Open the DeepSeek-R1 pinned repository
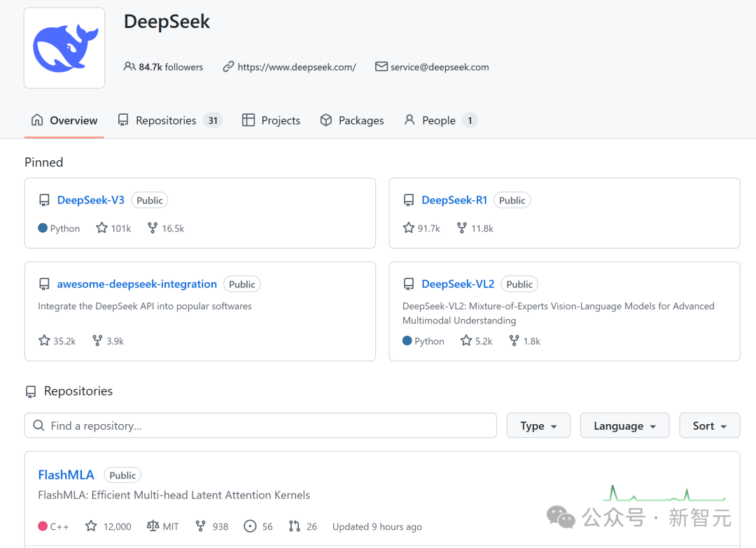 (454, 200)
